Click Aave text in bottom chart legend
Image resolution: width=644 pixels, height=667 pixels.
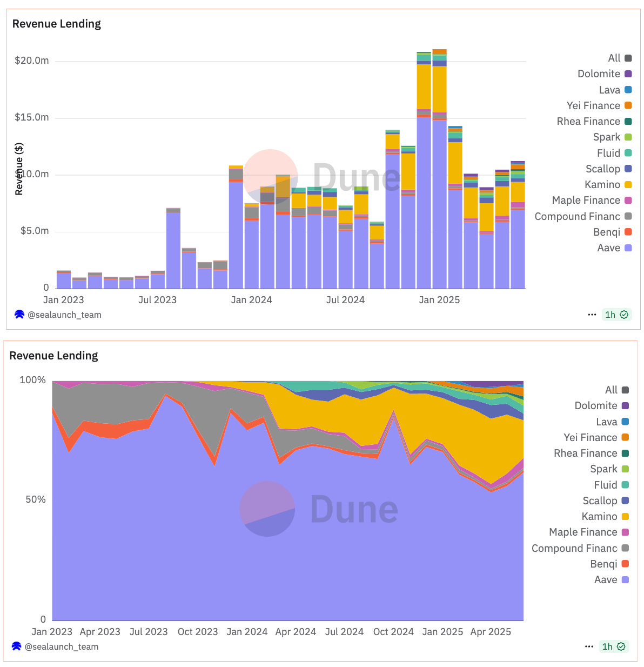coord(606,579)
